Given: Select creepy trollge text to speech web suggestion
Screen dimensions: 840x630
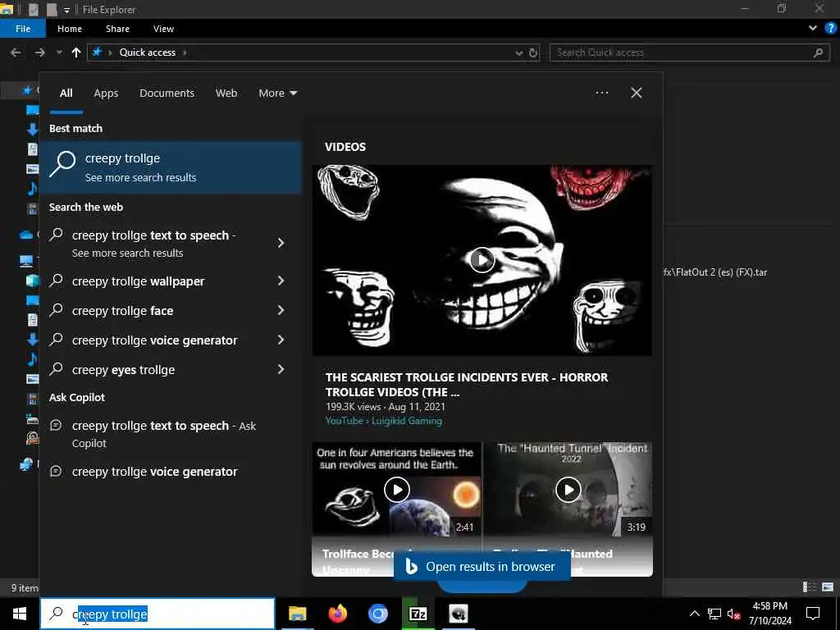Looking at the screenshot, I should click(154, 243).
